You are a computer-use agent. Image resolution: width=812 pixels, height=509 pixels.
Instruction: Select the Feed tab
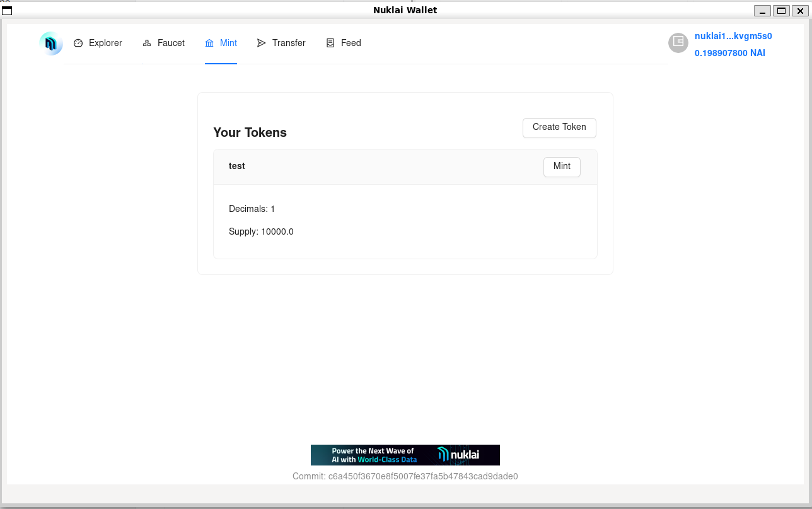coord(351,43)
